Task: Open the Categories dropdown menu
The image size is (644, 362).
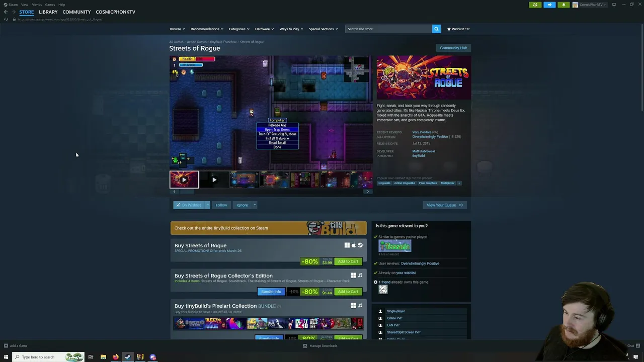Action: tap(239, 29)
